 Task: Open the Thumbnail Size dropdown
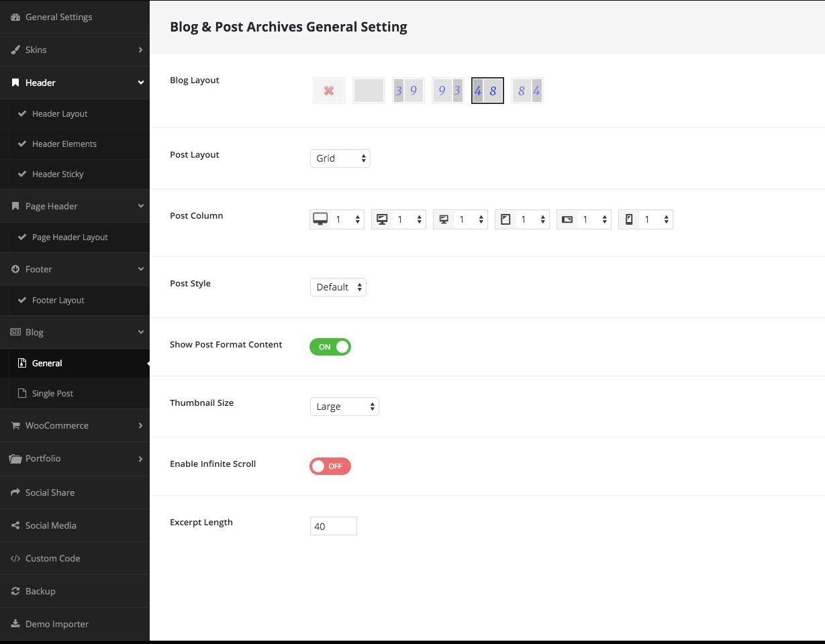click(x=344, y=407)
